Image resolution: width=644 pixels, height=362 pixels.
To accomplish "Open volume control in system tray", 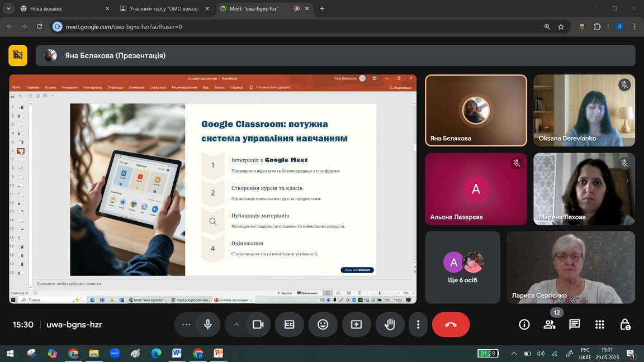I will [x=541, y=354].
